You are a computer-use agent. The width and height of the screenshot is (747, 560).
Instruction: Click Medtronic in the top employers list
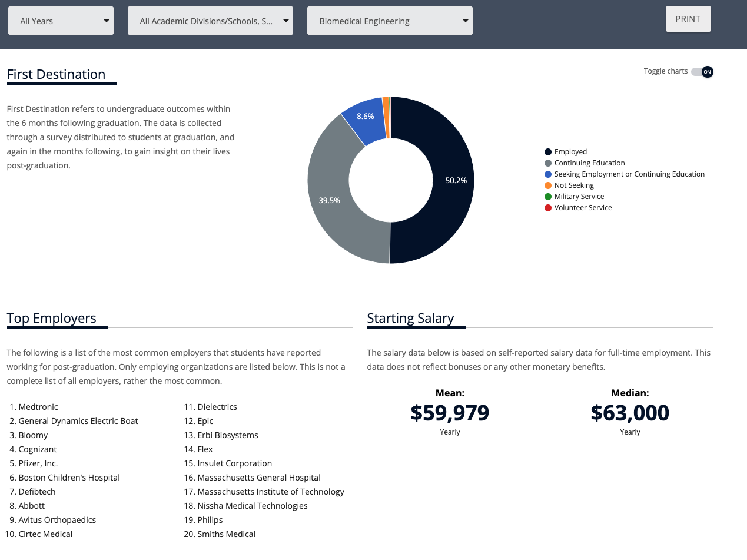[x=38, y=407]
